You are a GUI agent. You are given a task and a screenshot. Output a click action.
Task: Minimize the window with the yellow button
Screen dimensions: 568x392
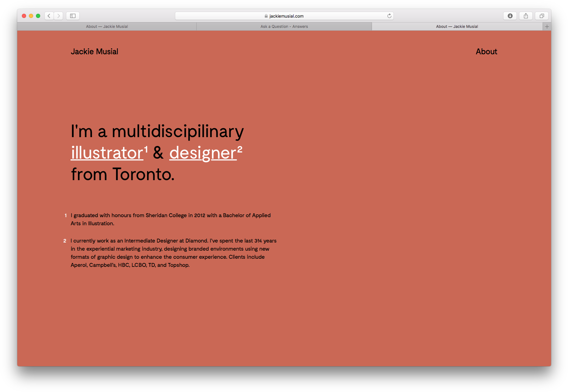tap(31, 16)
